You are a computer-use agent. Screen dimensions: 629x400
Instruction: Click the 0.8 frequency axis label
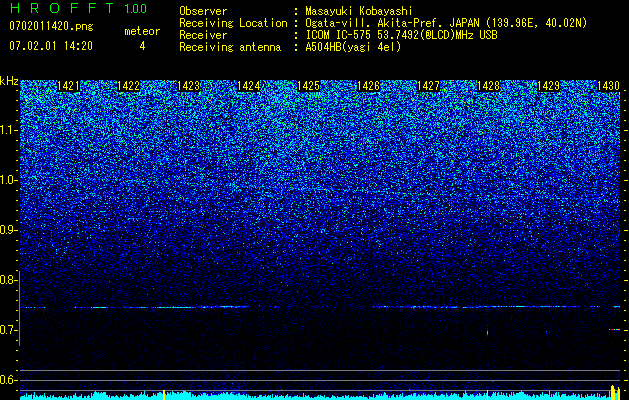coord(8,280)
